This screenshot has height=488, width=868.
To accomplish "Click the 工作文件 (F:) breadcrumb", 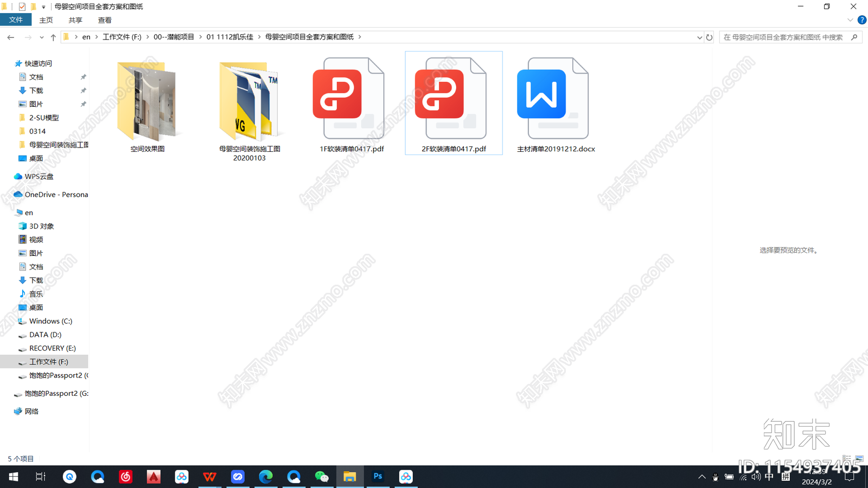I will point(122,37).
